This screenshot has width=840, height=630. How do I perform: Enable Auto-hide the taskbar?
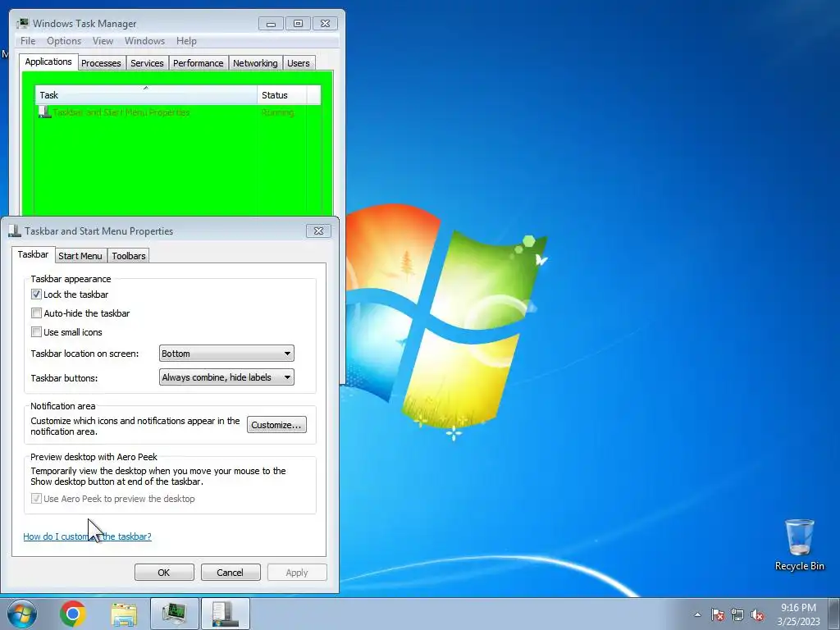coord(36,313)
